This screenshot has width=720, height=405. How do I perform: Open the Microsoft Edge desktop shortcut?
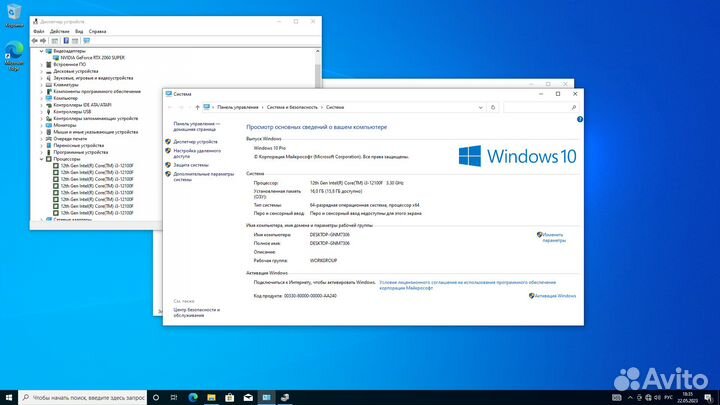14,56
